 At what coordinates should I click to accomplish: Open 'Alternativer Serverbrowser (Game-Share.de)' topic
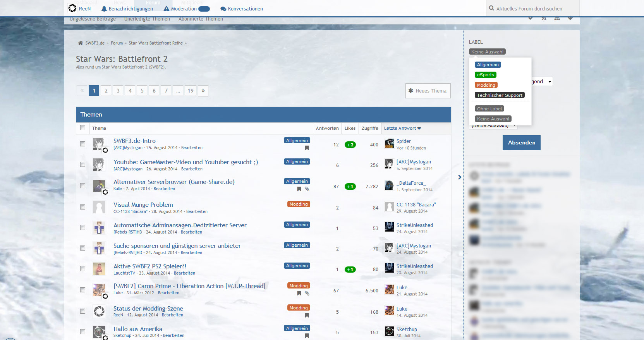coord(174,182)
